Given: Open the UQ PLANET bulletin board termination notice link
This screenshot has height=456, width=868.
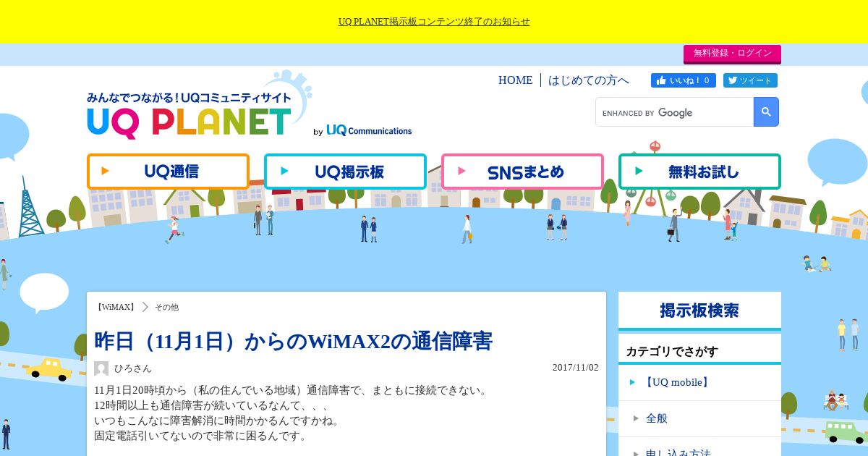Looking at the screenshot, I should pyautogui.click(x=434, y=22).
